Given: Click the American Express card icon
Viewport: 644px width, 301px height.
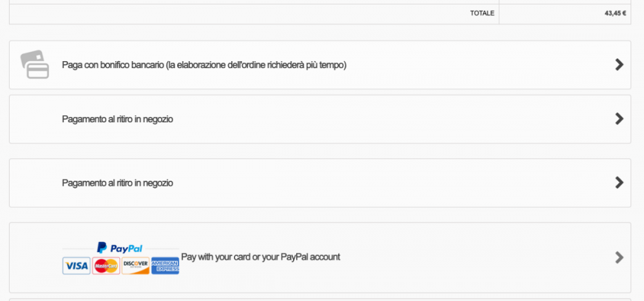Looking at the screenshot, I should (x=165, y=266).
